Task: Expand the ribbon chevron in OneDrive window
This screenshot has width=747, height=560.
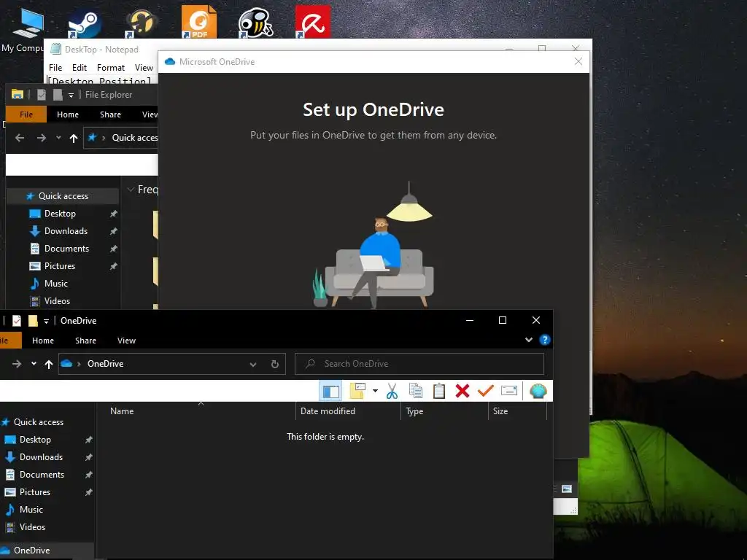Action: [x=529, y=340]
